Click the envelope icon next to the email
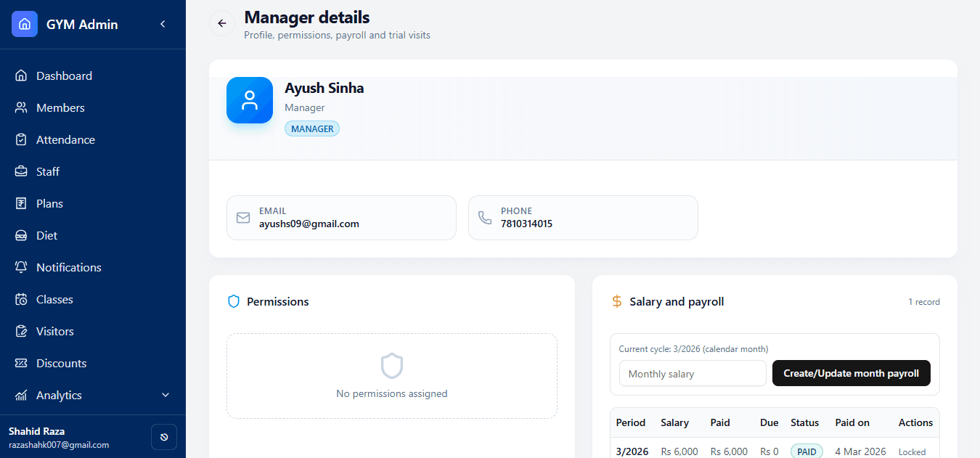This screenshot has width=980, height=458. tap(242, 218)
